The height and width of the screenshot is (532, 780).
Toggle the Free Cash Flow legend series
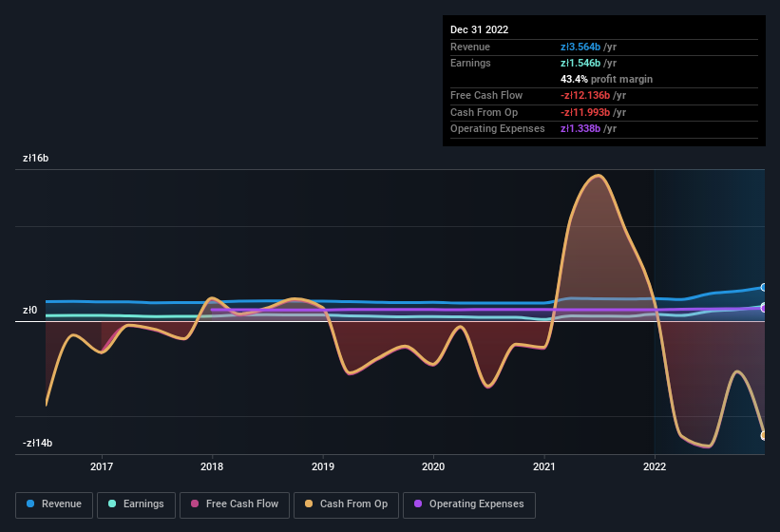click(x=235, y=504)
